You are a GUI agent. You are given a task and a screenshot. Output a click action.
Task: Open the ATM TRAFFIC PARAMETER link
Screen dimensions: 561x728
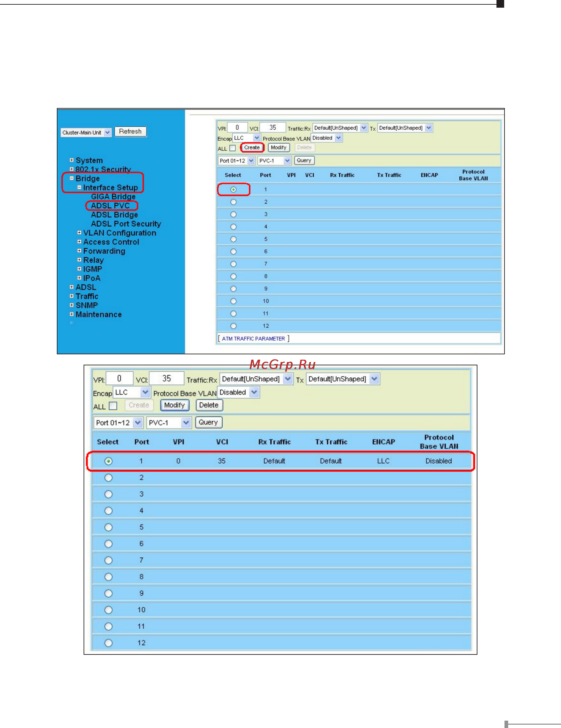coord(253,339)
